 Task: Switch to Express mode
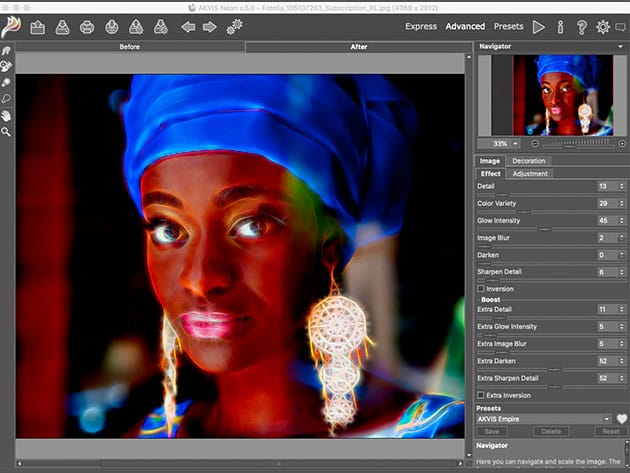point(421,27)
